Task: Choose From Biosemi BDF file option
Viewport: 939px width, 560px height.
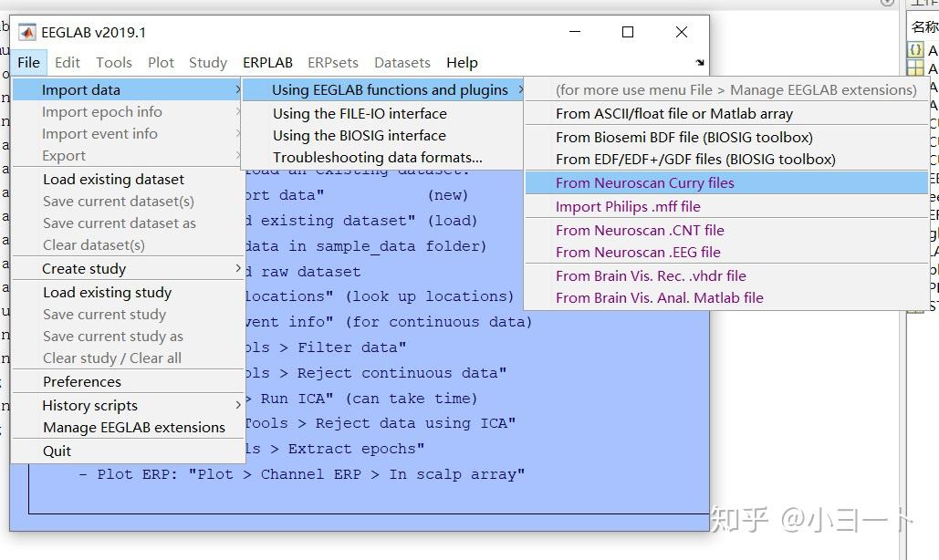Action: pyautogui.click(x=683, y=137)
